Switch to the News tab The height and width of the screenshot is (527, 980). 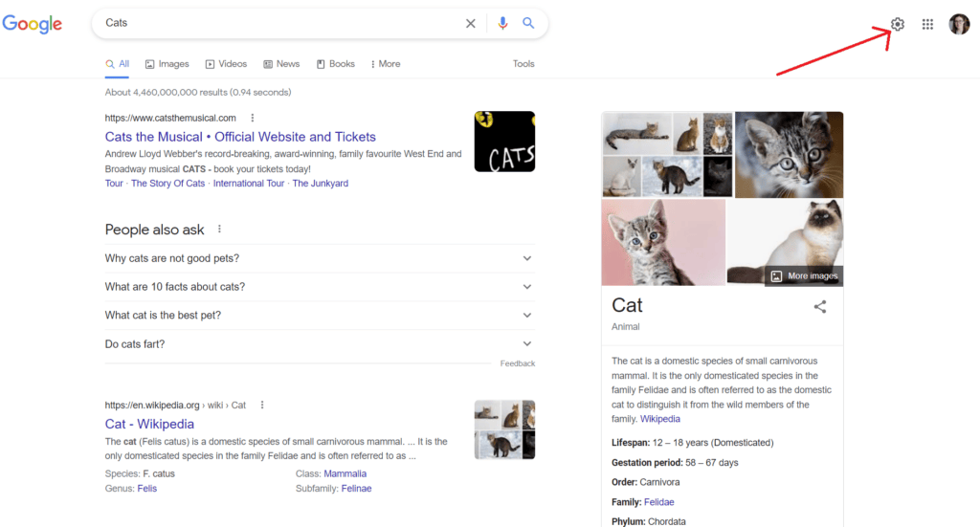(281, 64)
